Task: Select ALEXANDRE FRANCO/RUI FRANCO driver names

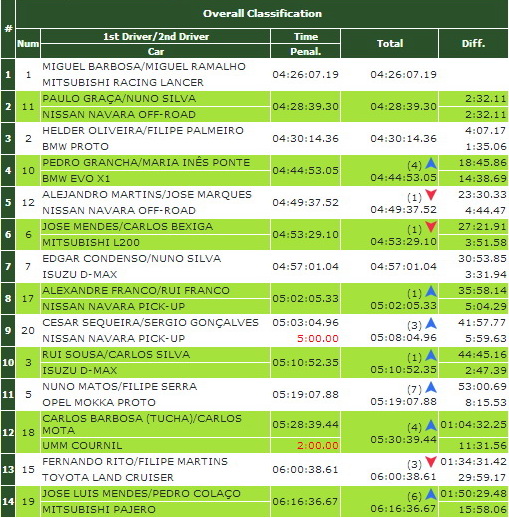Action: point(136,290)
